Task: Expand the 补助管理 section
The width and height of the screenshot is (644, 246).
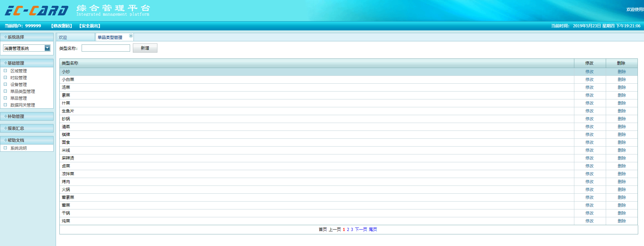Action: point(27,116)
